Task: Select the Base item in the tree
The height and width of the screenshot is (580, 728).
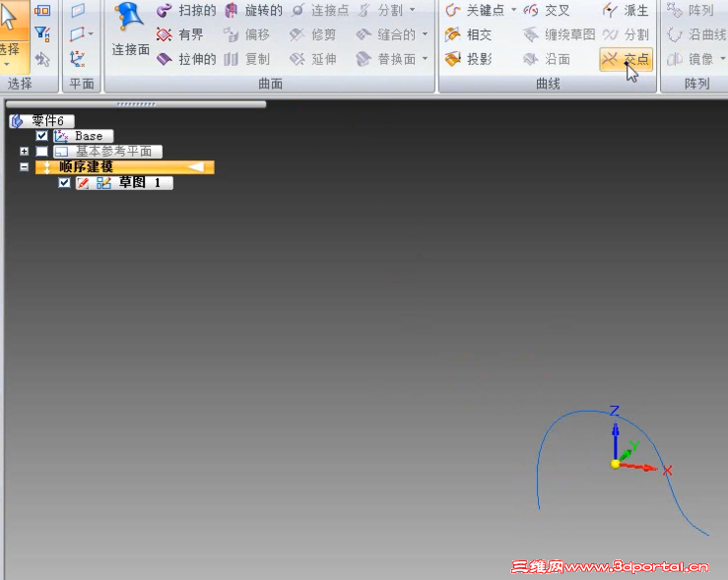Action: click(x=83, y=136)
